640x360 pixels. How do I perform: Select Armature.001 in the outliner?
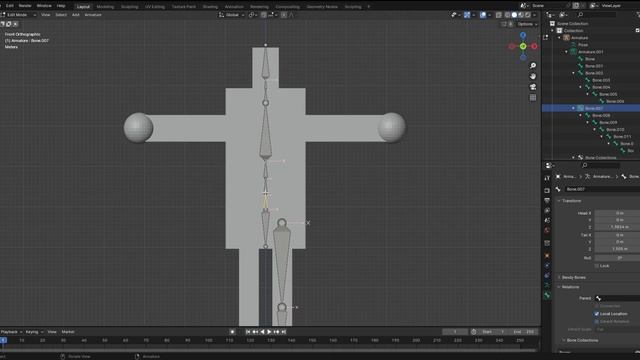coord(591,52)
